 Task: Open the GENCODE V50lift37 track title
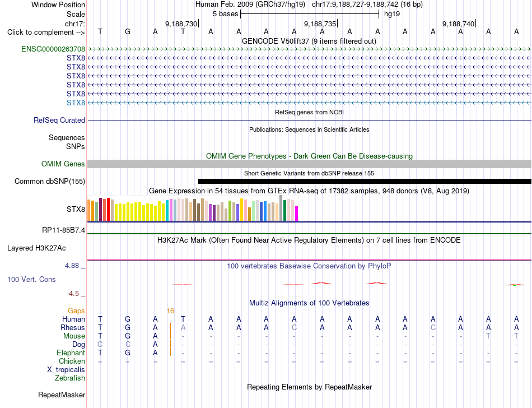309,41
